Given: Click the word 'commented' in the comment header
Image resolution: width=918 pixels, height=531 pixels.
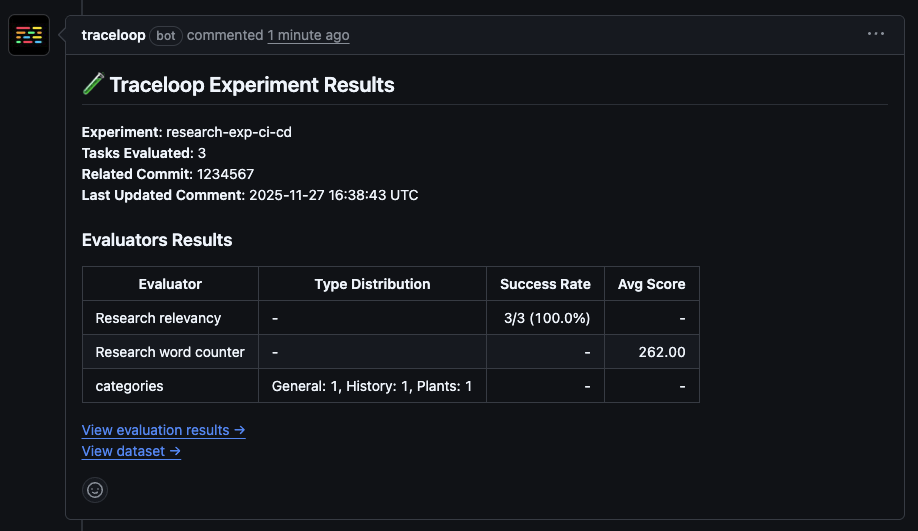Looking at the screenshot, I should click(x=225, y=35).
